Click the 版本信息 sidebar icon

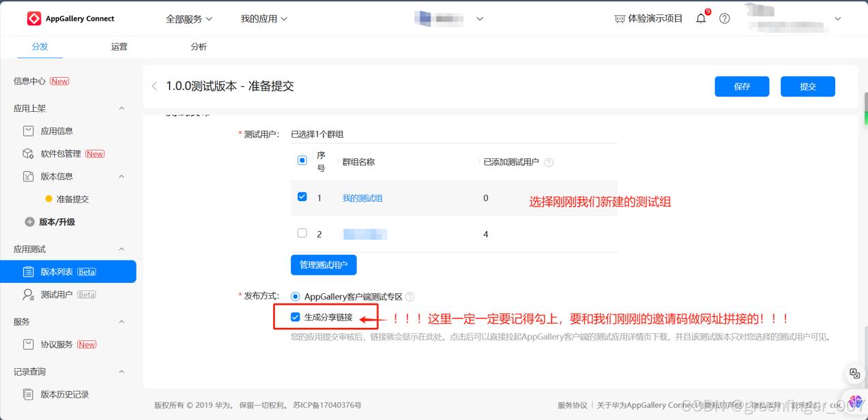tap(28, 176)
